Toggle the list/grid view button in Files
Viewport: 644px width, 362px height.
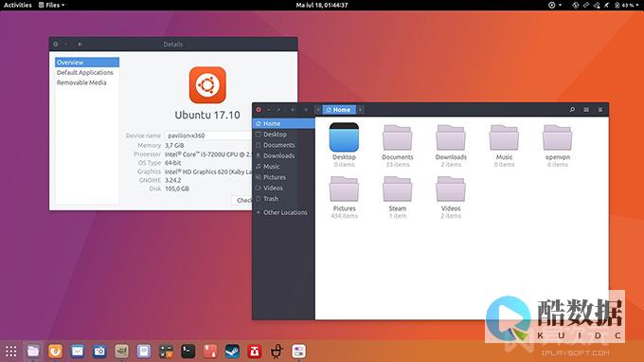[x=586, y=110]
